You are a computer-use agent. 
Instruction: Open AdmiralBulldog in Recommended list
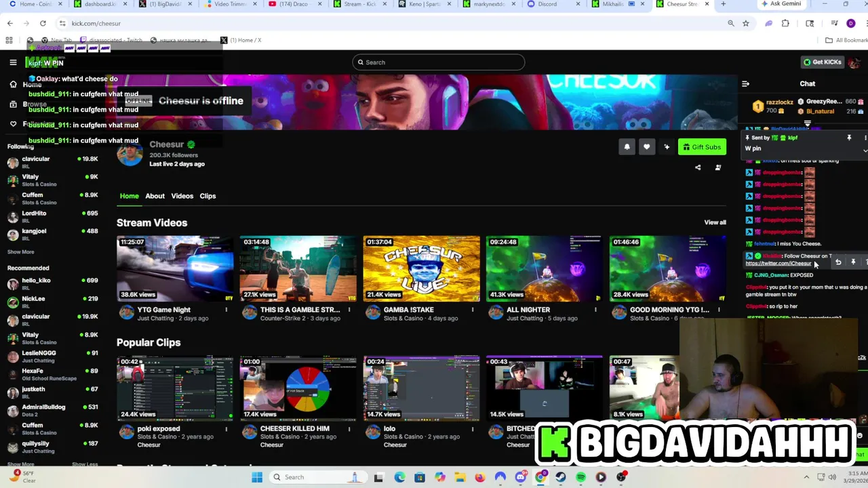52,410
